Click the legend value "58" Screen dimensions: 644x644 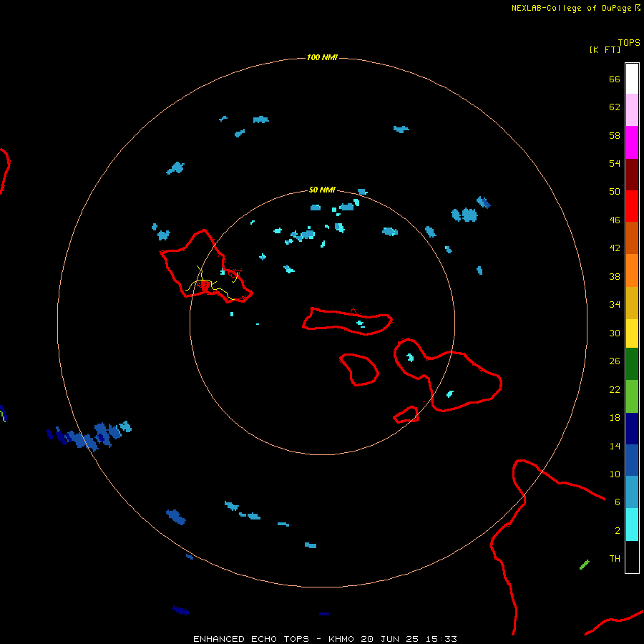click(615, 135)
